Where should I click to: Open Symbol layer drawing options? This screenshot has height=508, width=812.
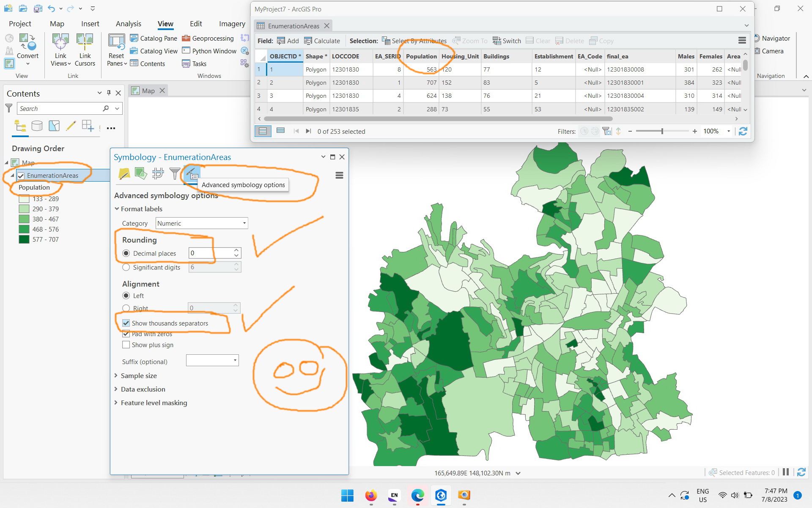[x=158, y=174]
